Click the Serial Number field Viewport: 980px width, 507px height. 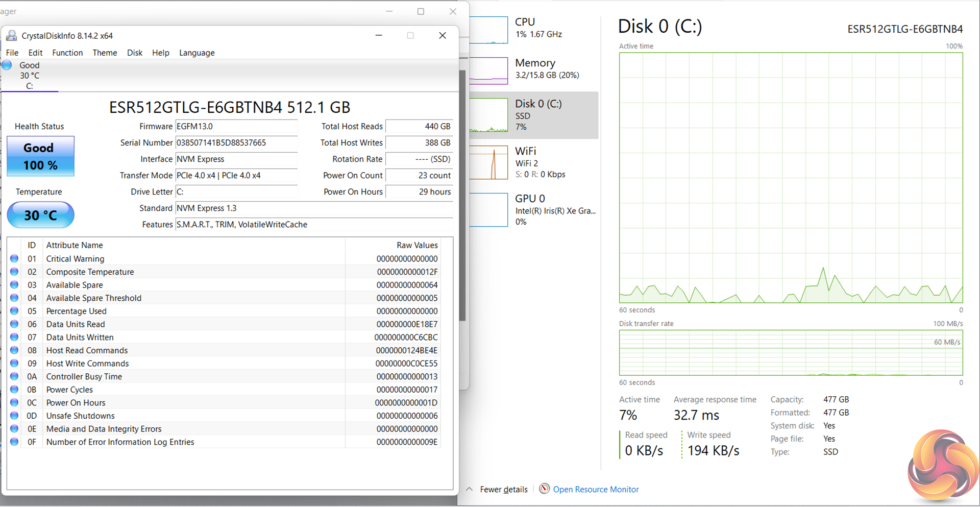pos(236,143)
